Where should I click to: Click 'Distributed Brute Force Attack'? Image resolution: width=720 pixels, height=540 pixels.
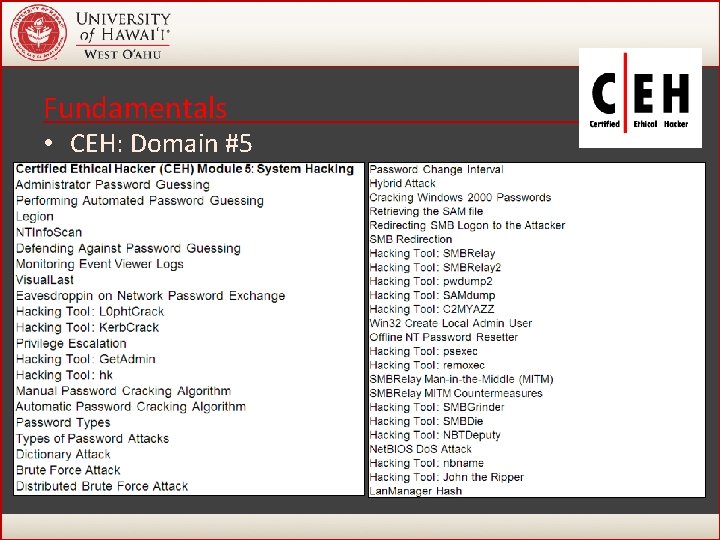[102, 486]
